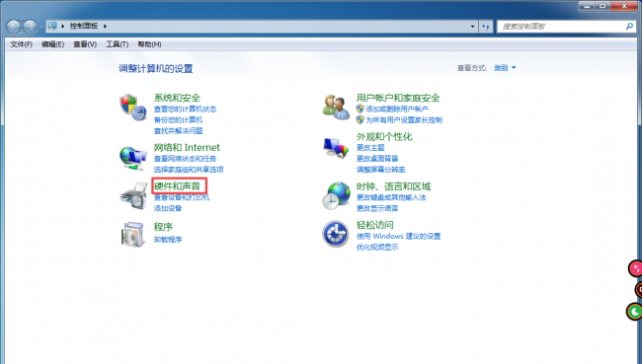Image resolution: width=642 pixels, height=364 pixels.
Task: Click 调整屏幕分辨率 link
Action: [x=381, y=170]
